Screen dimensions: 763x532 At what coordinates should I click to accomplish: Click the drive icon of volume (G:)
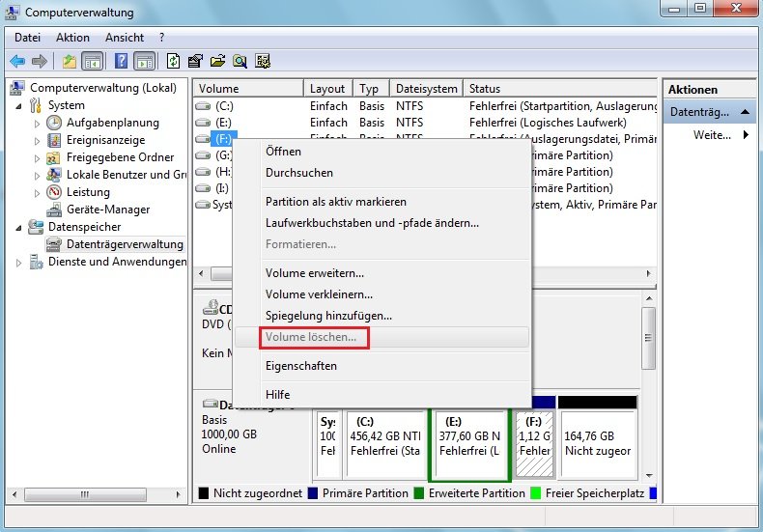[203, 155]
